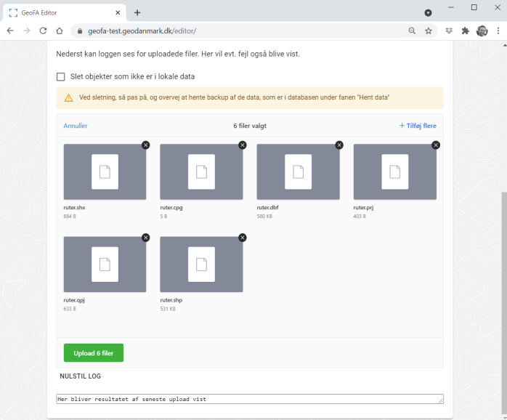The image size is (507, 420).
Task: Remove ruter.dbf file from selection
Action: [x=339, y=145]
